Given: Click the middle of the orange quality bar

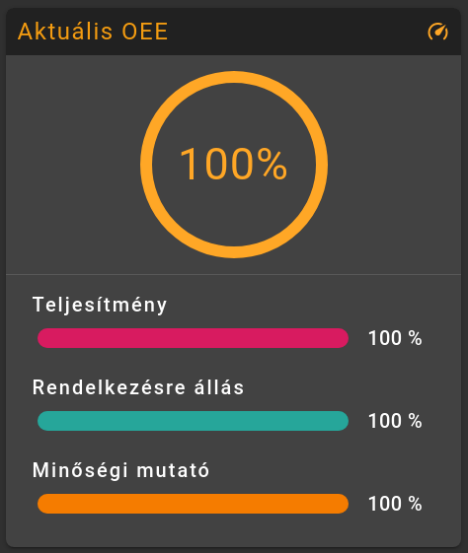Looking at the screenshot, I should tap(193, 504).
